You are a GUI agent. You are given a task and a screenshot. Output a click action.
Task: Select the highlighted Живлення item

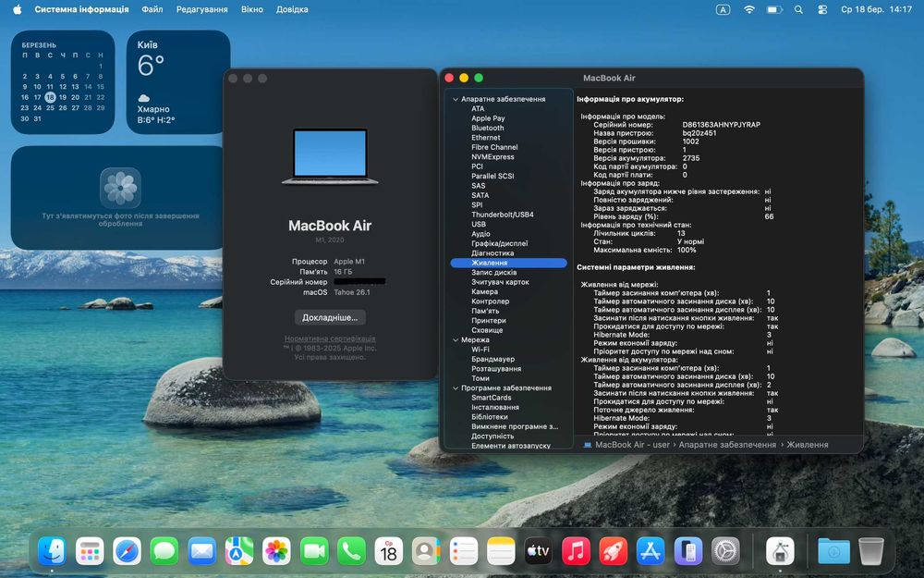pos(508,263)
